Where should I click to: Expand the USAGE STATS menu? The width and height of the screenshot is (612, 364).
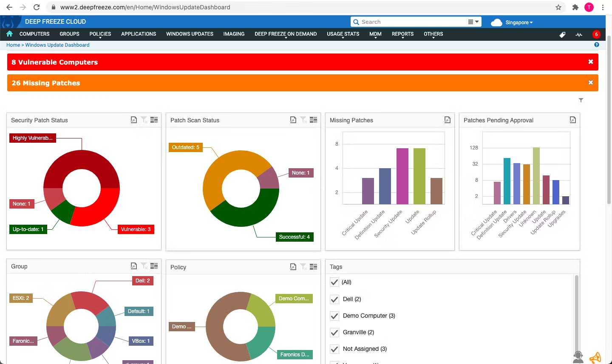pos(343,34)
